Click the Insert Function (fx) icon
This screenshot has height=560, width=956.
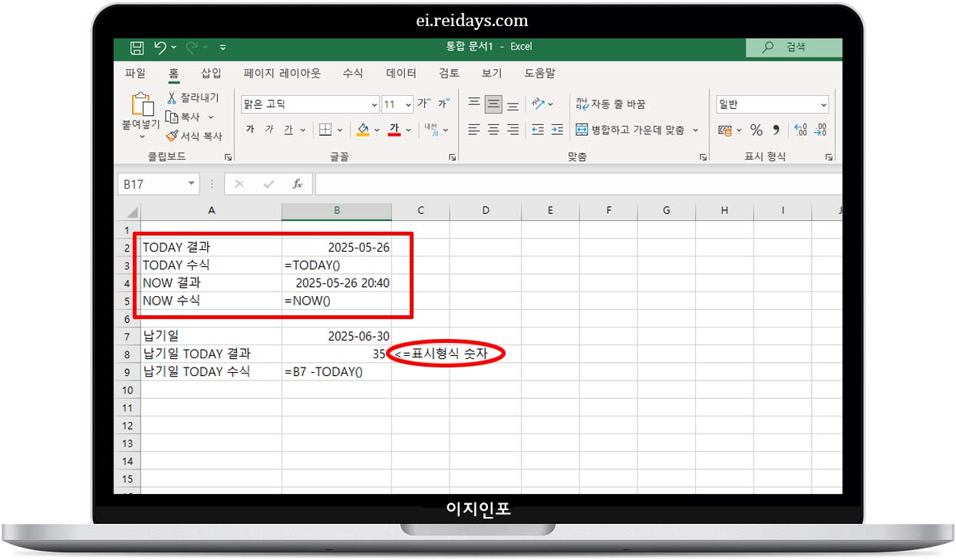(x=298, y=183)
